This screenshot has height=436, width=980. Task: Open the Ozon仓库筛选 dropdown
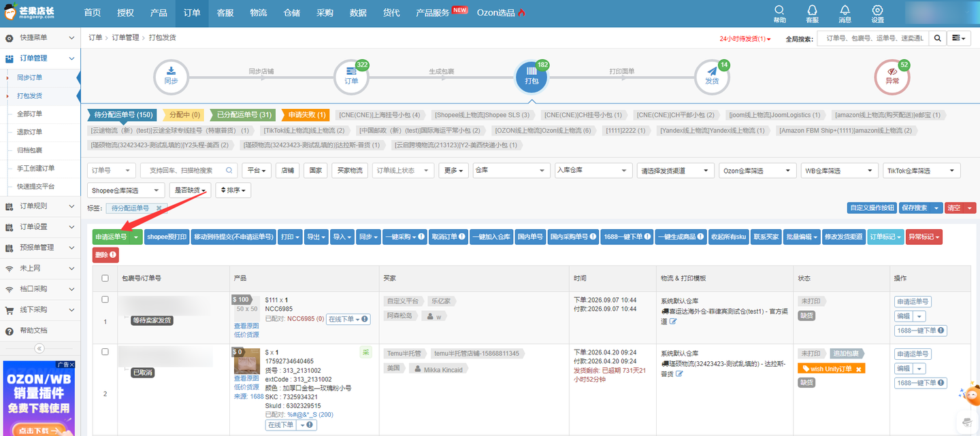(757, 171)
